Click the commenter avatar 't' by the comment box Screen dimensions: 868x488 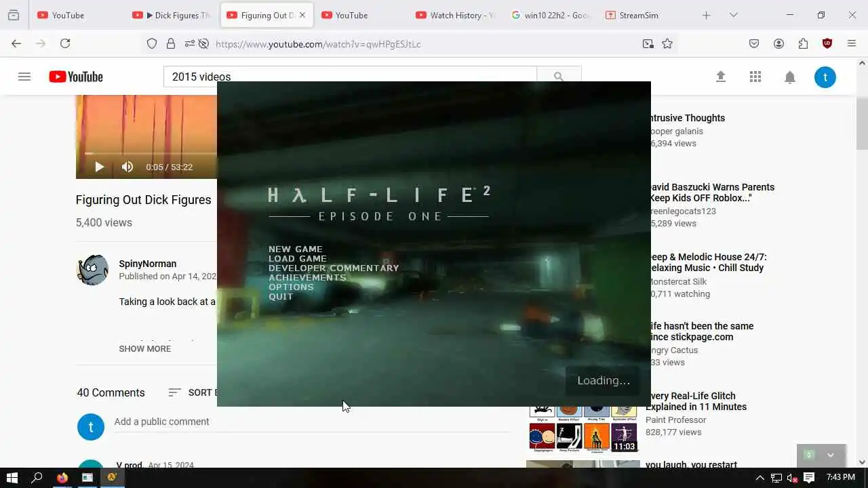pos(91,427)
